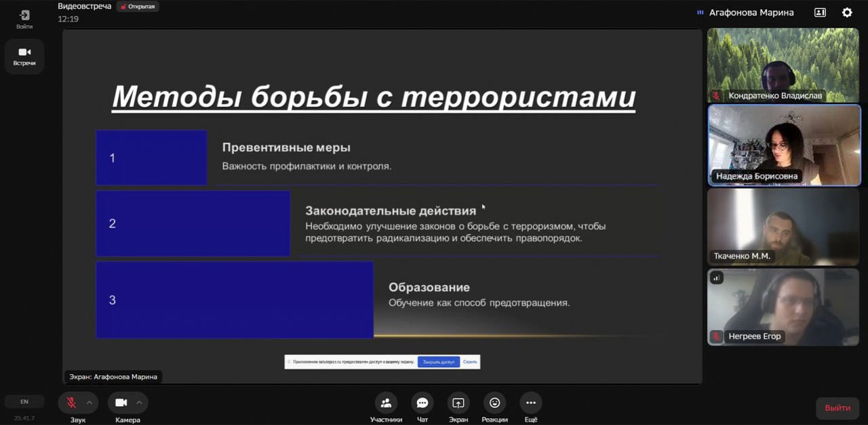
Task: Select Надежда Борисовна video thumbnail
Action: (x=783, y=145)
